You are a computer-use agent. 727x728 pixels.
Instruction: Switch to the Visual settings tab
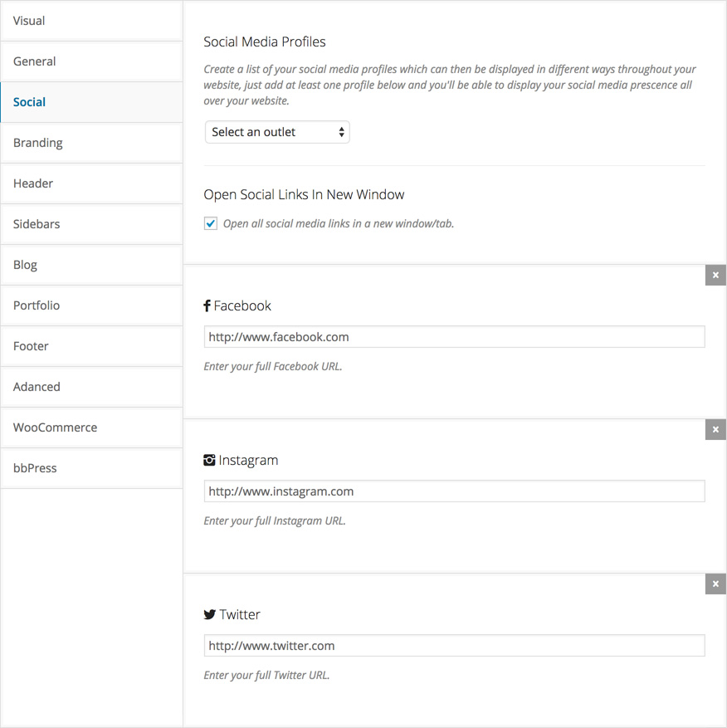(91, 21)
